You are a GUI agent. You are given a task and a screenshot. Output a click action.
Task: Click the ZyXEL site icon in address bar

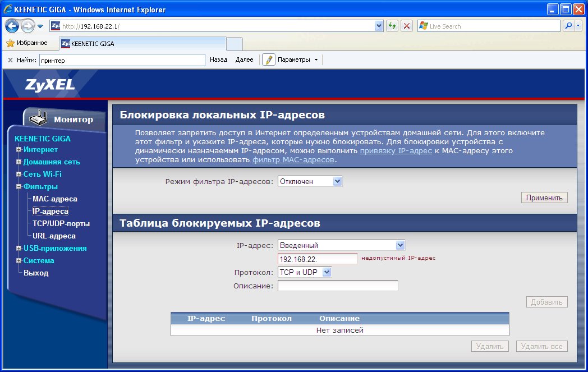click(56, 26)
